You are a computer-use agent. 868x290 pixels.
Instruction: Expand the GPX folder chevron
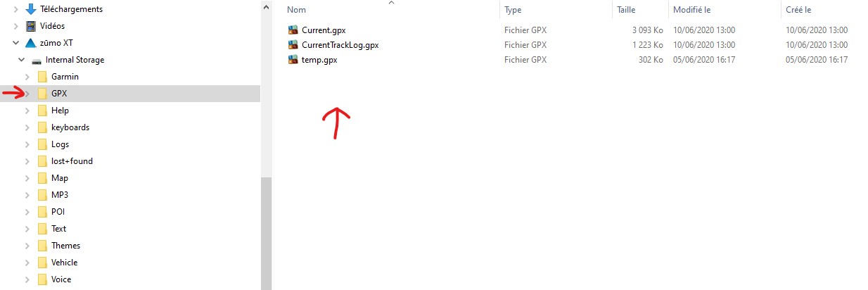pos(27,94)
